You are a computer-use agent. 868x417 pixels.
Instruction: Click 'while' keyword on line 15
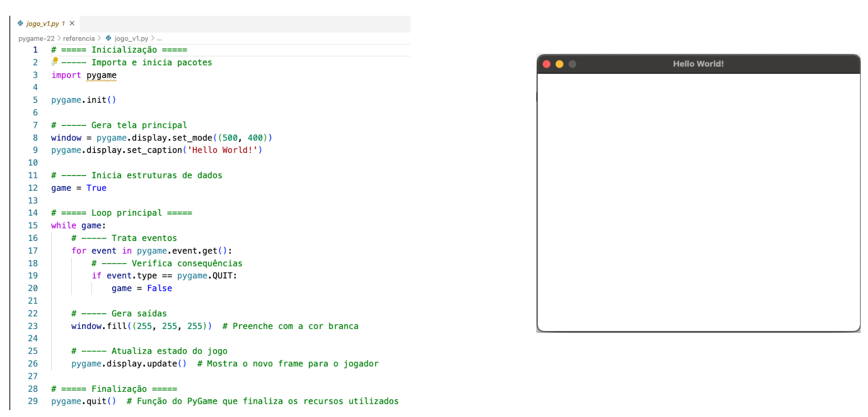pyautogui.click(x=64, y=226)
